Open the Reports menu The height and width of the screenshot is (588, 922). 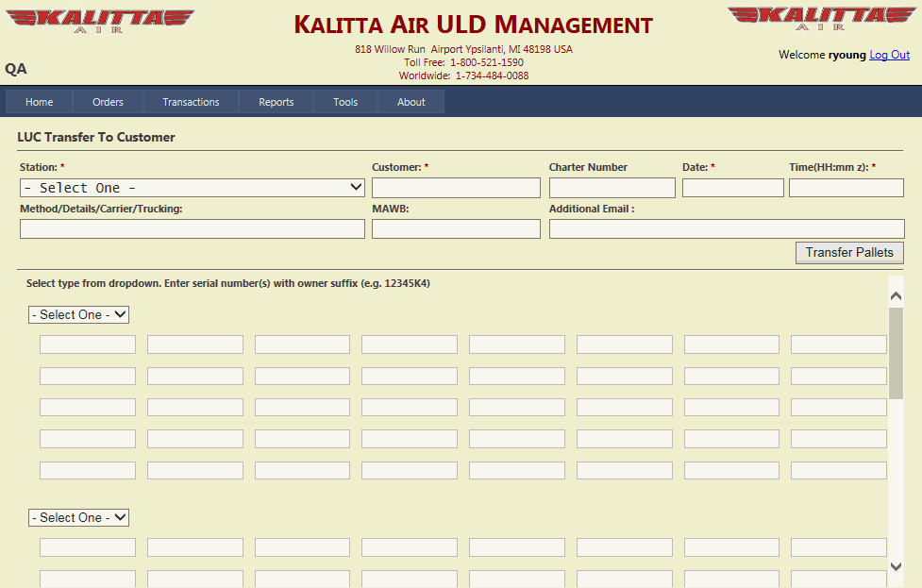[x=277, y=102]
